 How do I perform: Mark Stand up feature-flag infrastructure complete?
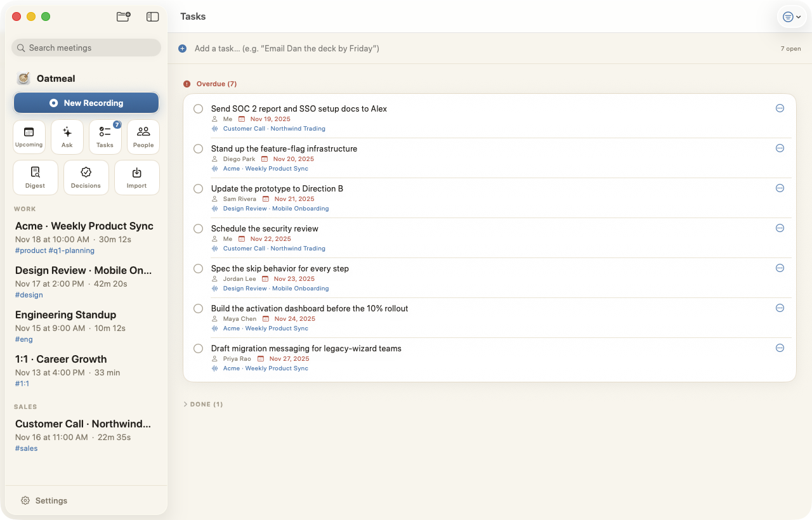pos(199,149)
